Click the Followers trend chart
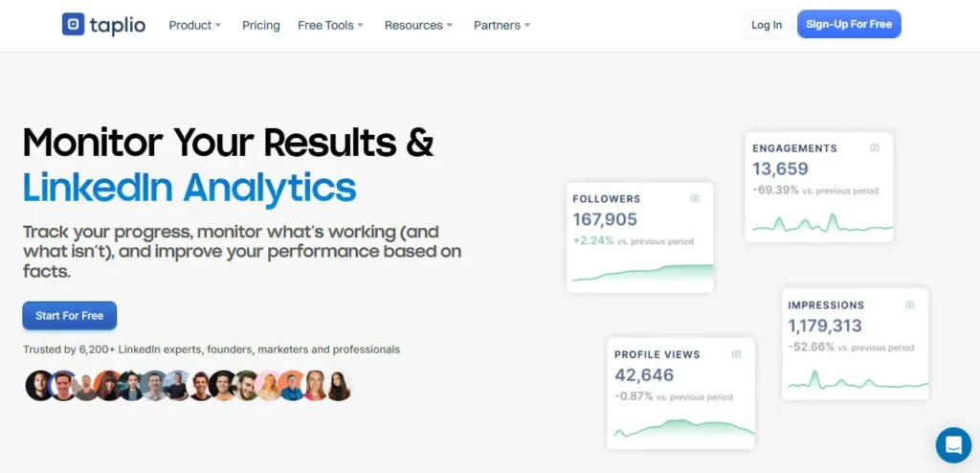980x473 pixels. pyautogui.click(x=642, y=275)
